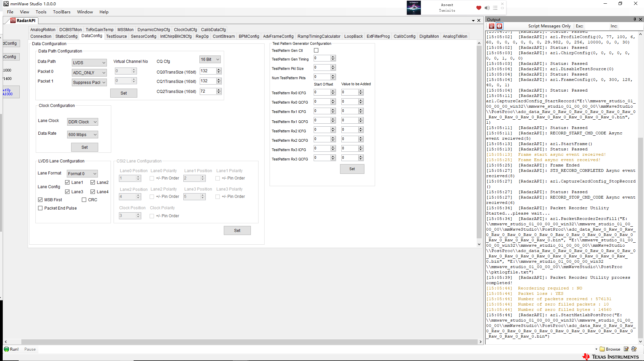The width and height of the screenshot is (644, 361).
Task: Click the Ascent album art thumbnail
Action: 414,8
